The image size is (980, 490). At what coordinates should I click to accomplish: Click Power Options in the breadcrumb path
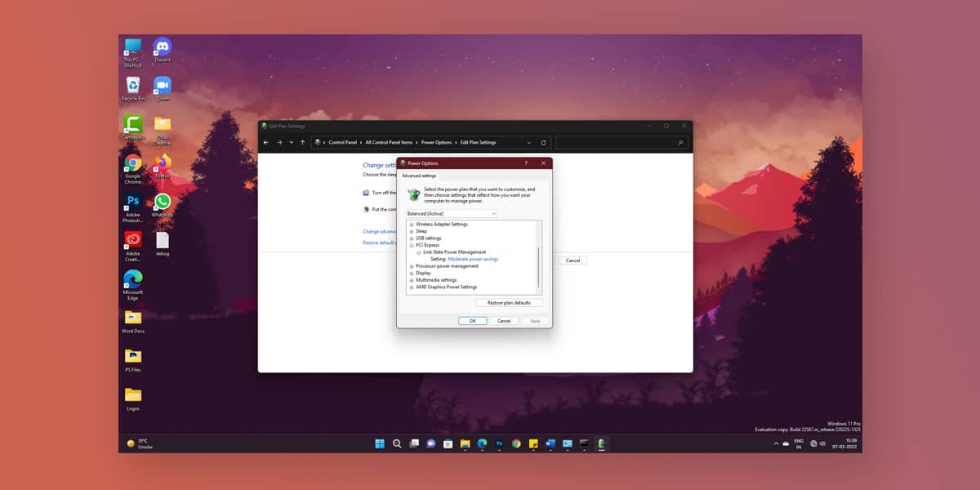coord(437,142)
